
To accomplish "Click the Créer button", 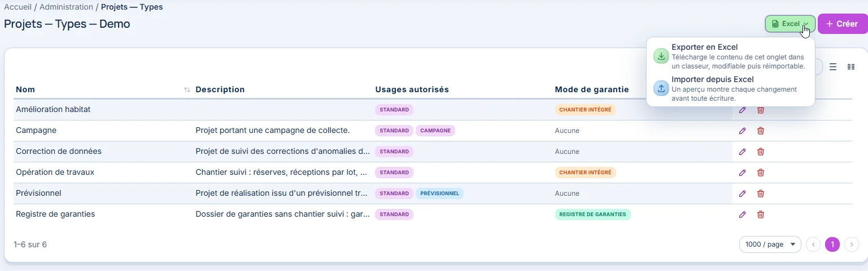I will [x=842, y=24].
